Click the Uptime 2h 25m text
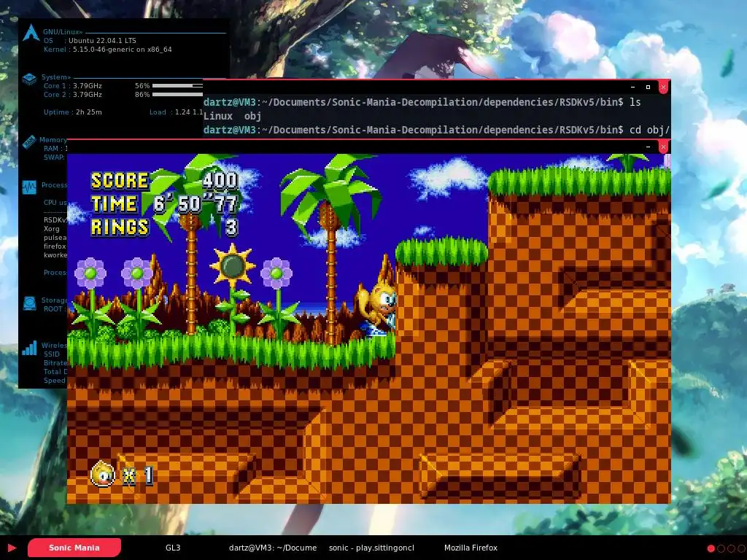This screenshot has width=747, height=560. tap(72, 112)
